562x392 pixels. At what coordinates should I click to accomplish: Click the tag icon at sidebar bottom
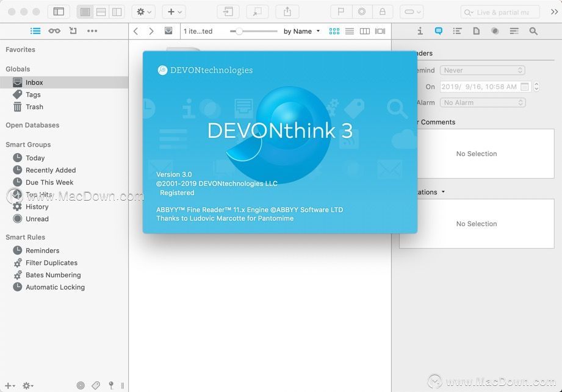point(96,385)
